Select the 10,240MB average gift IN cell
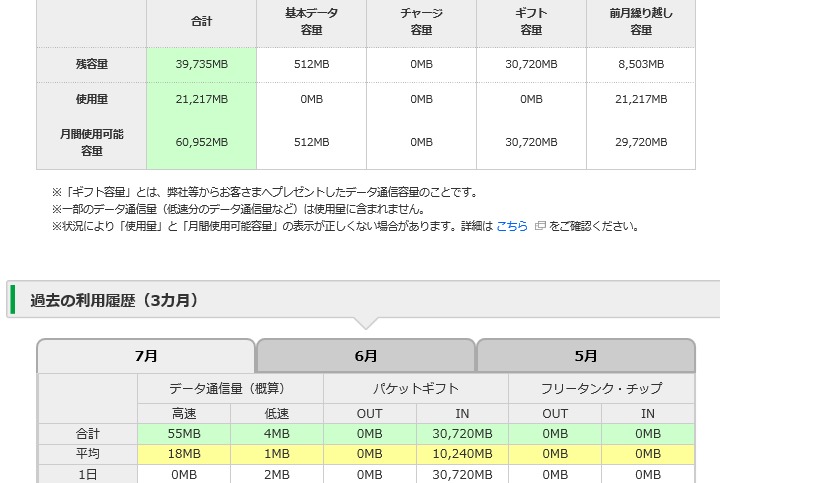The height and width of the screenshot is (483, 819). pos(462,453)
